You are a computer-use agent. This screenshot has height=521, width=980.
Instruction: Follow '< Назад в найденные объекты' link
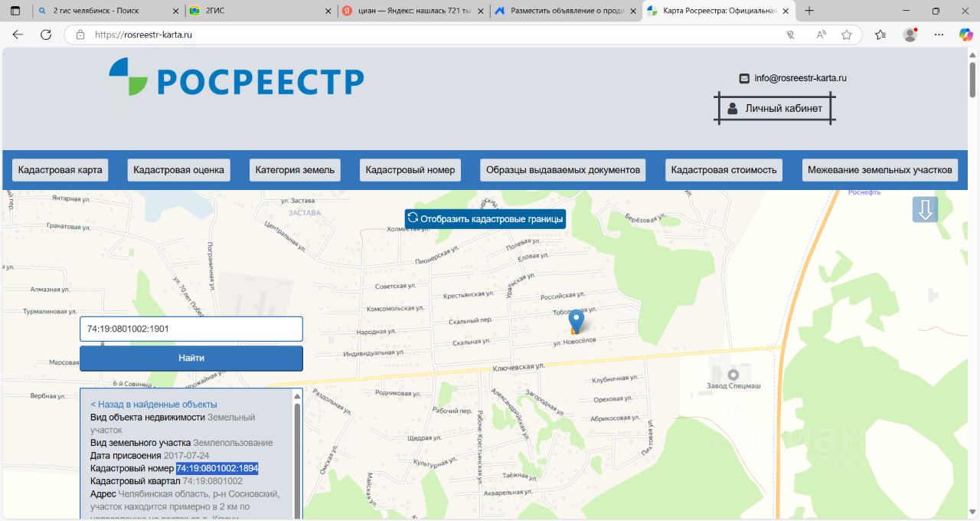click(154, 404)
